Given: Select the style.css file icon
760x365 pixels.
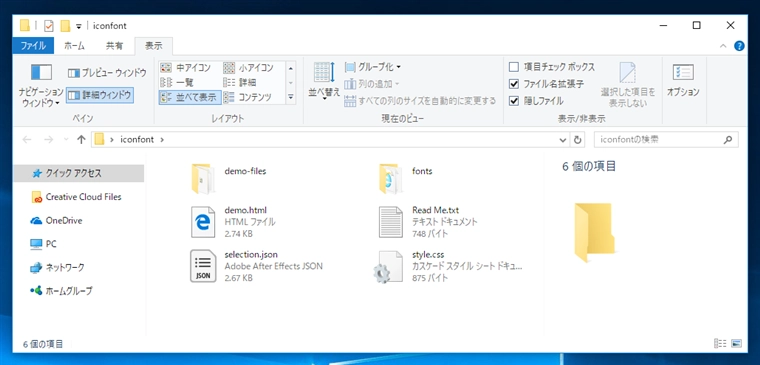Looking at the screenshot, I should (x=389, y=267).
